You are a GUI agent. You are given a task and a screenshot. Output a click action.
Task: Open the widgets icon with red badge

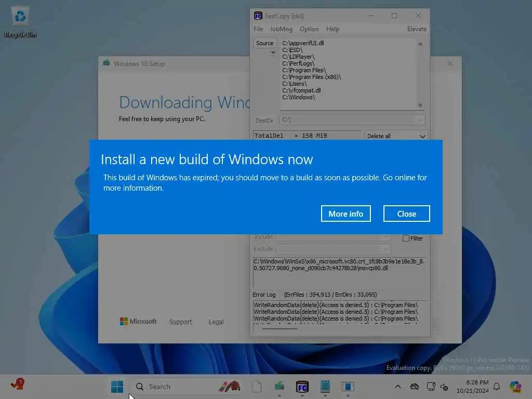(18, 384)
